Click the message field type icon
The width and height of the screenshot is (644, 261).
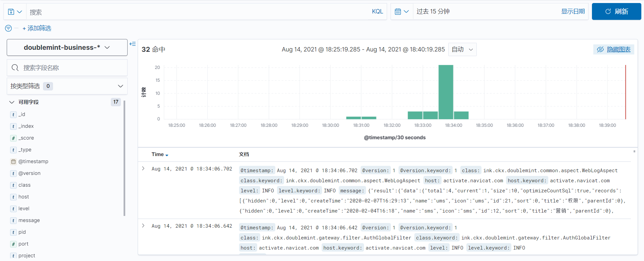tap(13, 221)
